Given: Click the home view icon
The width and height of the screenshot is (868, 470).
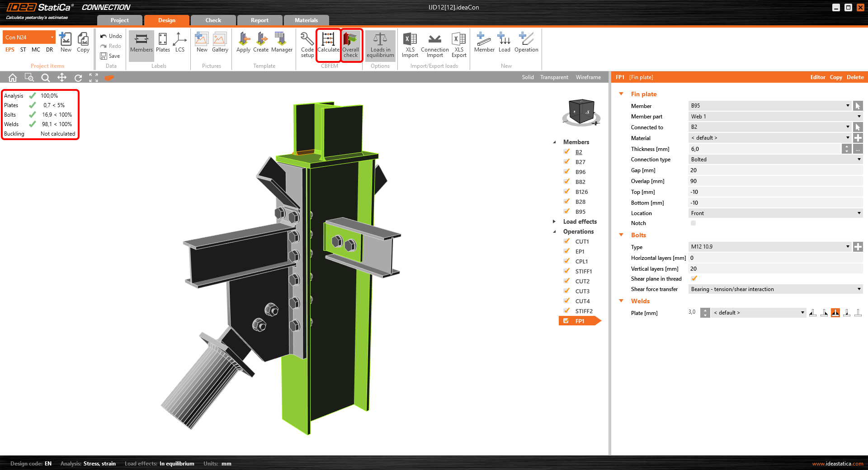Looking at the screenshot, I should click(x=13, y=78).
